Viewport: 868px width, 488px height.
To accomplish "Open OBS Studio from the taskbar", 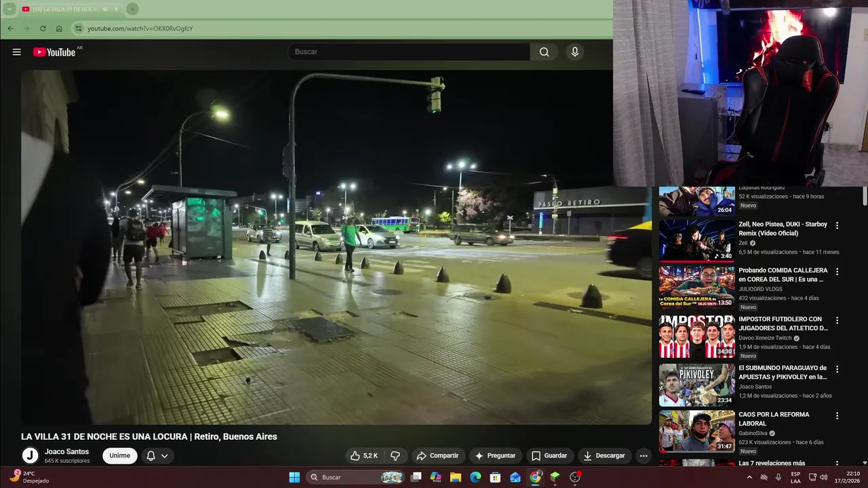I will pos(575,477).
